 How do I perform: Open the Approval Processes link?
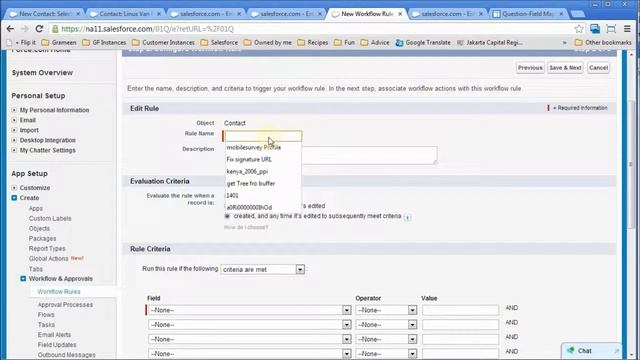coord(65,305)
